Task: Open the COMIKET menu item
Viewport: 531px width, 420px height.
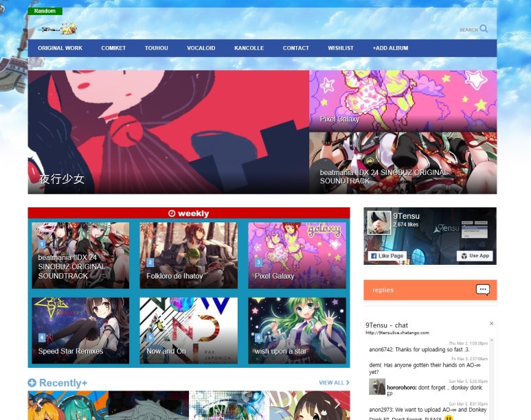Action: point(113,48)
